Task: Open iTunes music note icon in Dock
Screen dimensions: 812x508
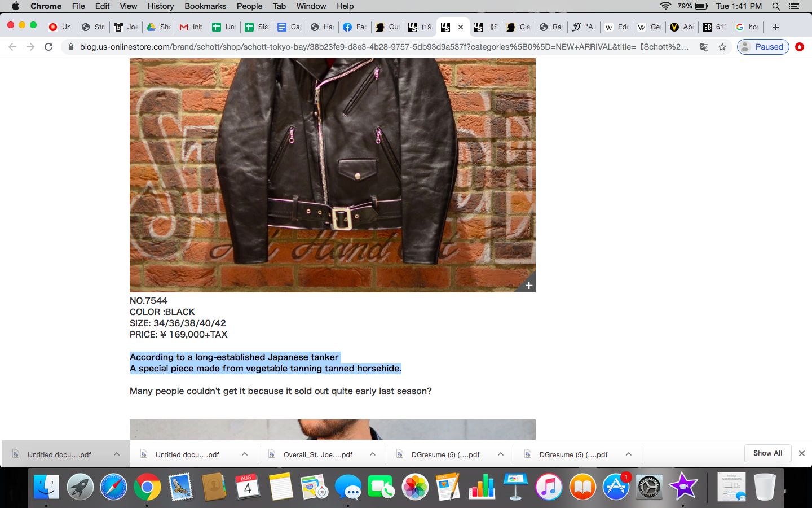Action: [549, 487]
